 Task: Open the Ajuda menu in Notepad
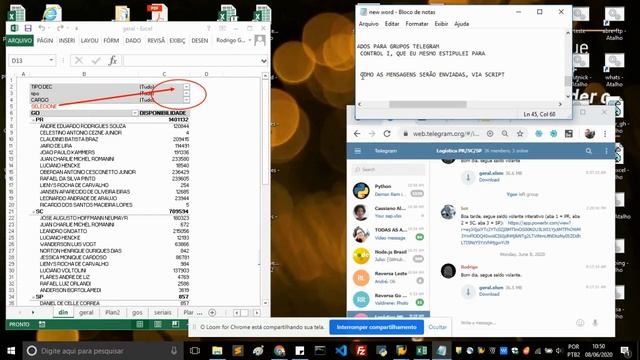462,24
